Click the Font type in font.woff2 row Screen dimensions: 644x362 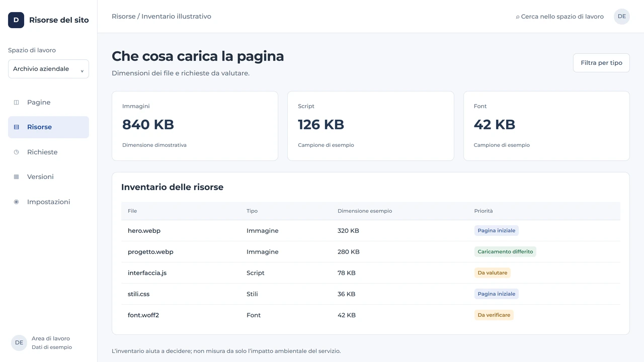(x=254, y=315)
